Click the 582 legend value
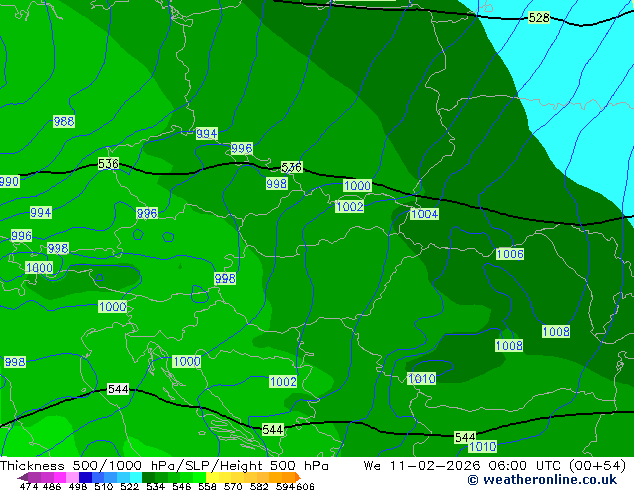Viewport: 634px width, 490px height. [259, 486]
